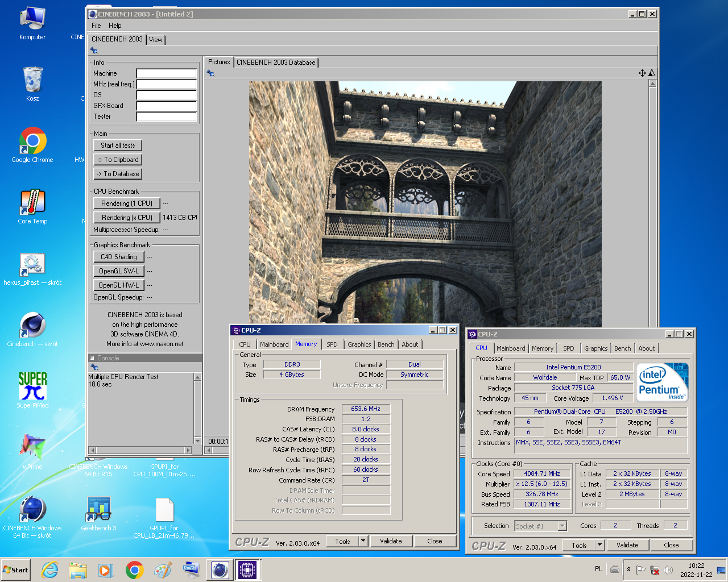Show hidden tray icons arrow
Image resolution: width=728 pixels, height=582 pixels.
[628, 569]
